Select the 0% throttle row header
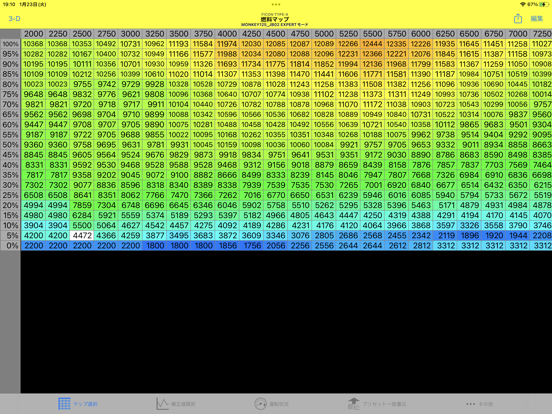The image size is (552, 414). click(x=11, y=246)
